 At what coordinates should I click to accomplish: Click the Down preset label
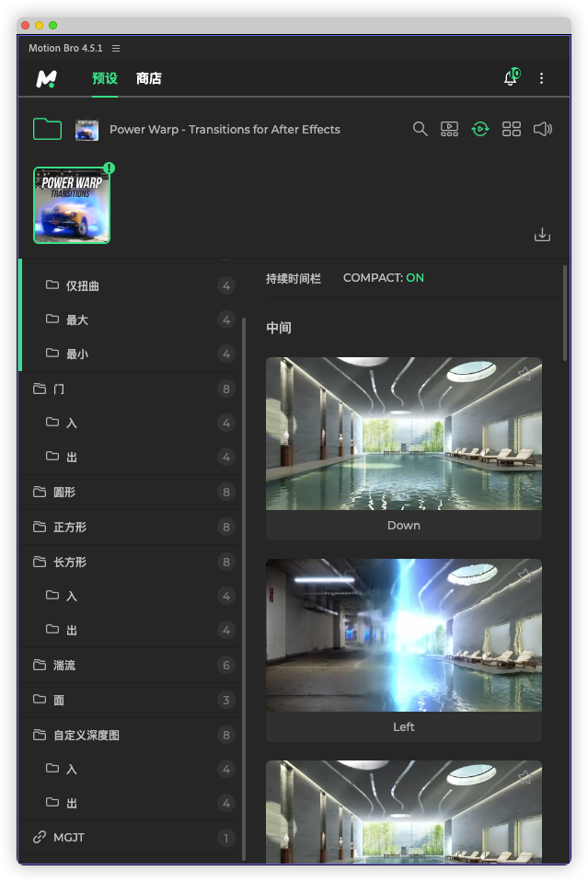[x=404, y=526]
